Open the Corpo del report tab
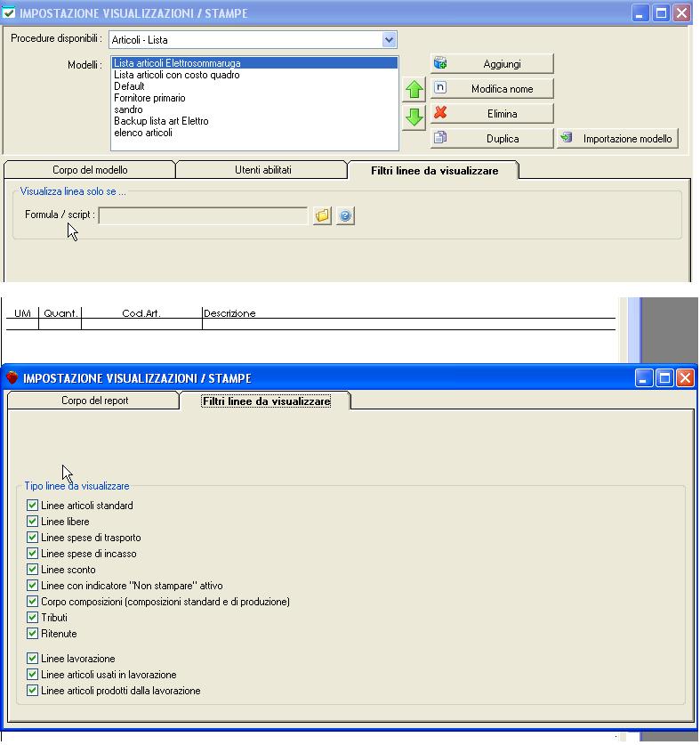 (x=94, y=401)
